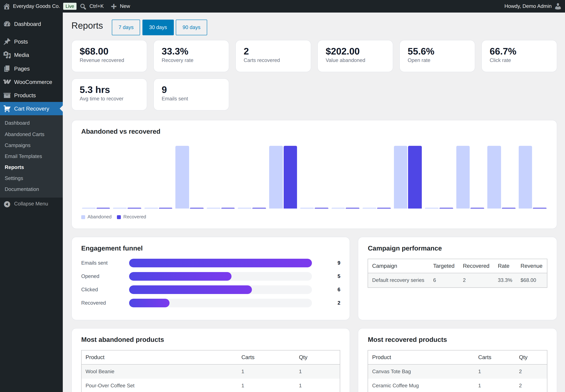
Task: Click the Emails sent funnel bar
Action: coord(220,263)
